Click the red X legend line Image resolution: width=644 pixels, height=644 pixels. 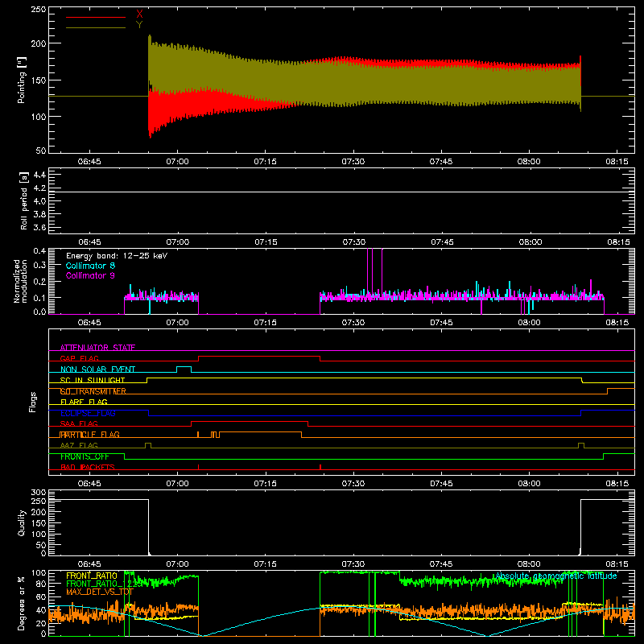[x=96, y=17]
